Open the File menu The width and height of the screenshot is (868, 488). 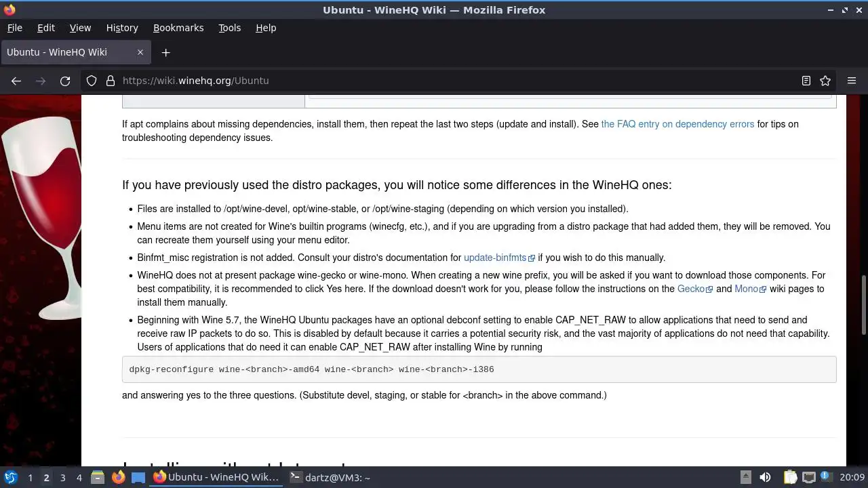pyautogui.click(x=15, y=28)
